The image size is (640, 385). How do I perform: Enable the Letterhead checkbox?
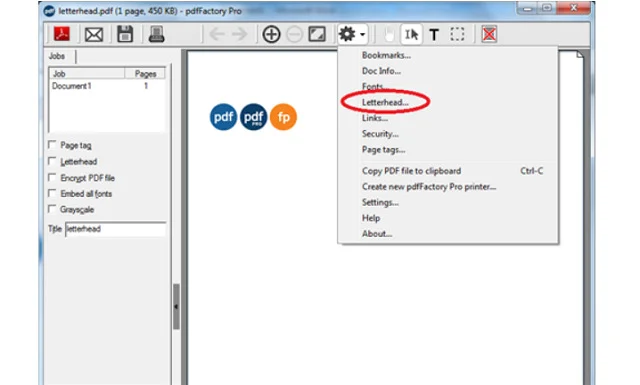click(52, 161)
